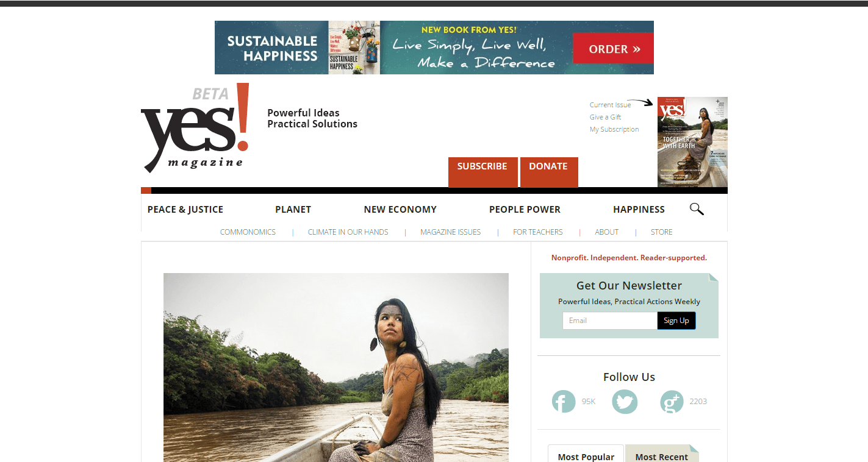The height and width of the screenshot is (462, 868).
Task: Go to the Happiness section
Action: (x=639, y=209)
